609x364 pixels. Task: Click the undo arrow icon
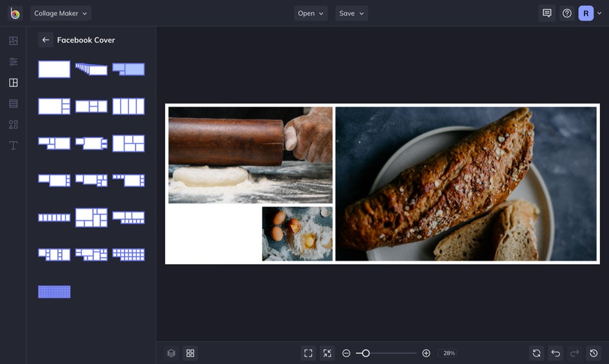pos(555,353)
